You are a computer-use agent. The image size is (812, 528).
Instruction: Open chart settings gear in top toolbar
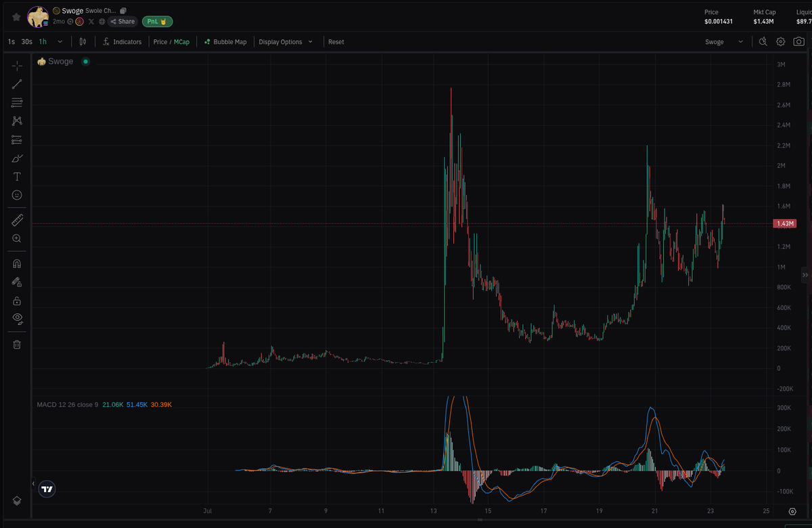coord(780,41)
